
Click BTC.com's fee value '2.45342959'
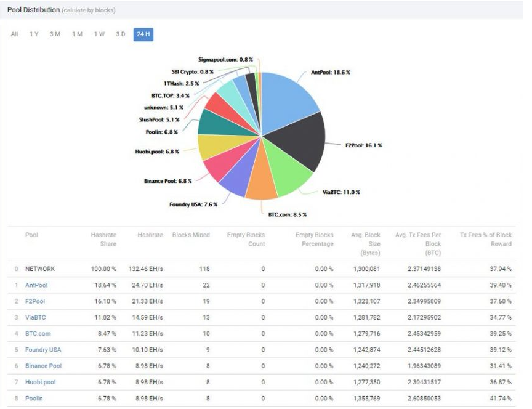424,334
